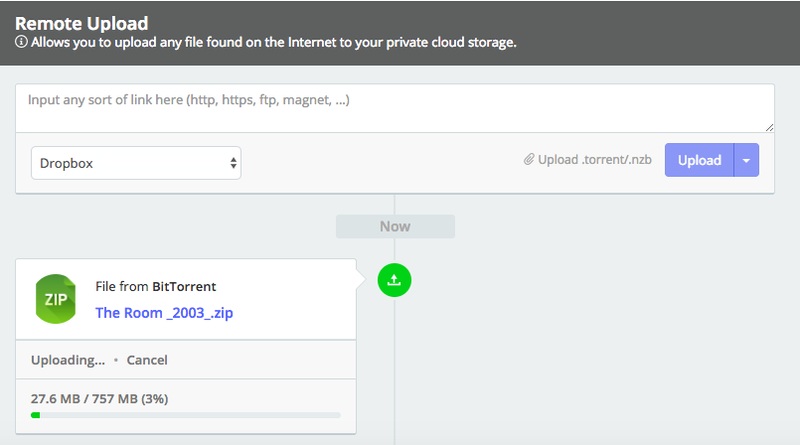Expand the caret next to Upload button
This screenshot has height=445, width=800.
click(x=746, y=160)
